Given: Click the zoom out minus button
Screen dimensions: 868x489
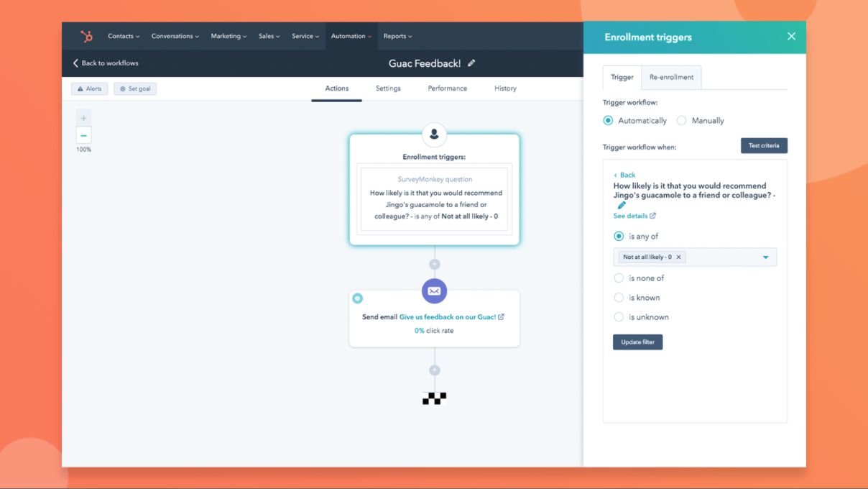Looking at the screenshot, I should point(84,135).
